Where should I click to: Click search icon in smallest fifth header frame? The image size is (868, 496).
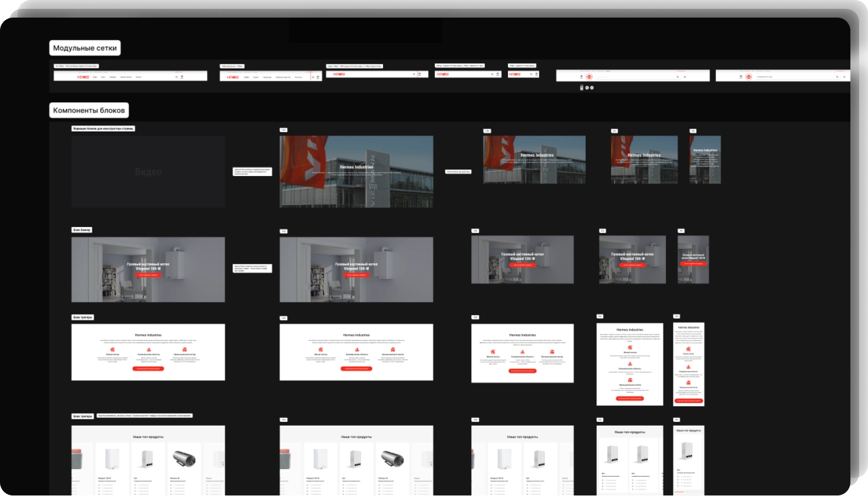tap(531, 74)
